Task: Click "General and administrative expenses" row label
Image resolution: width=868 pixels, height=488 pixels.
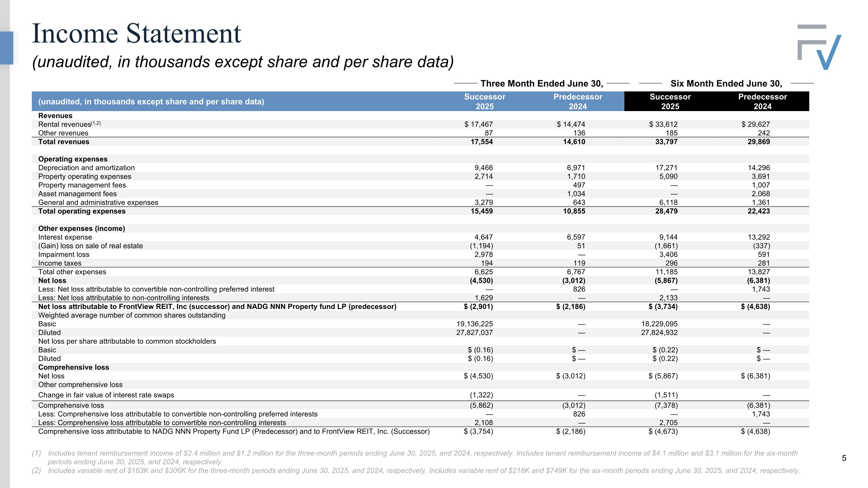Action: (98, 202)
